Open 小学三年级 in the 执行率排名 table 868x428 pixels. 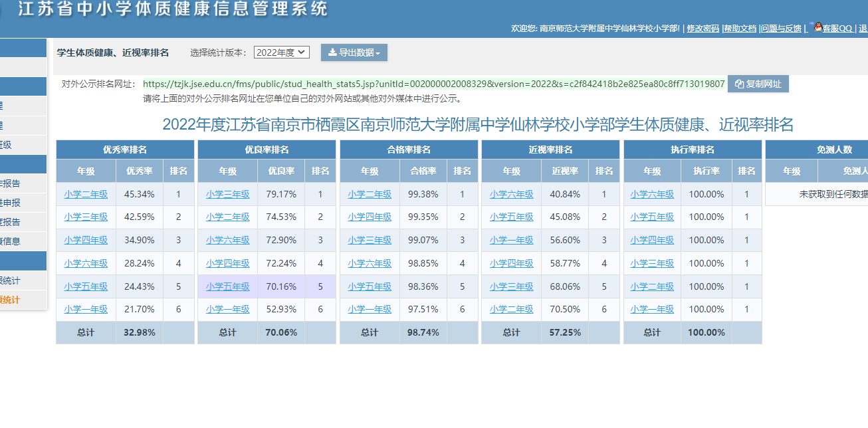[652, 263]
